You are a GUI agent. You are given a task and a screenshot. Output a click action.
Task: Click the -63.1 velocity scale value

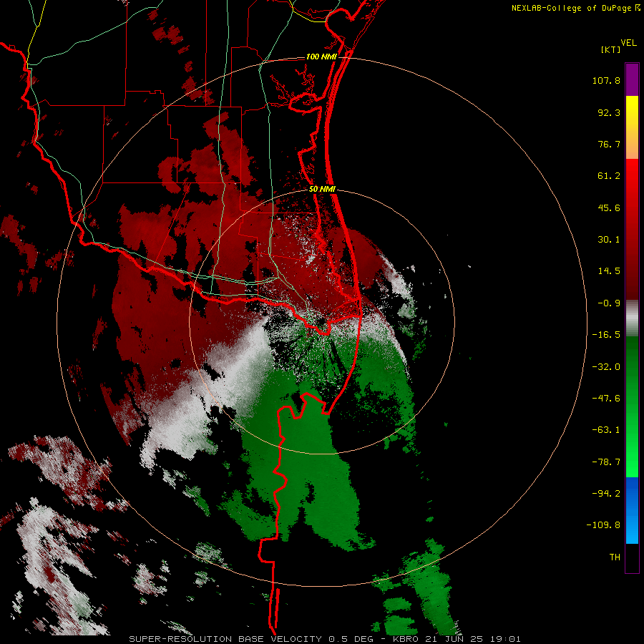click(606, 430)
